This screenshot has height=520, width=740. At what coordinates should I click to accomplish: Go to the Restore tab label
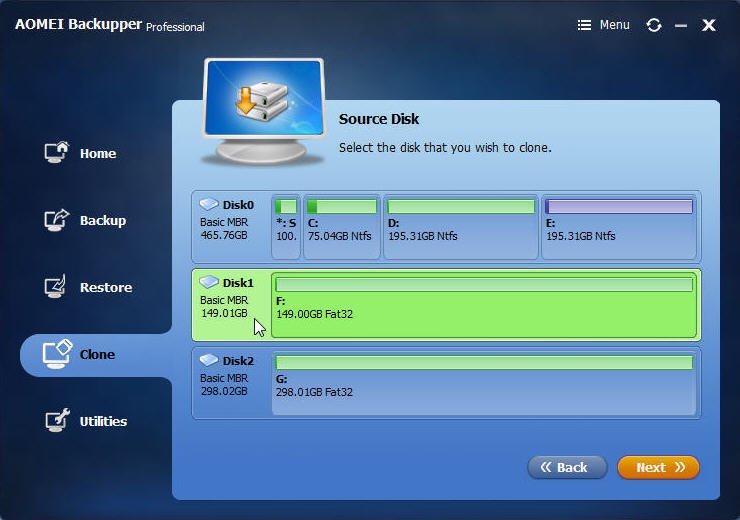click(x=106, y=287)
